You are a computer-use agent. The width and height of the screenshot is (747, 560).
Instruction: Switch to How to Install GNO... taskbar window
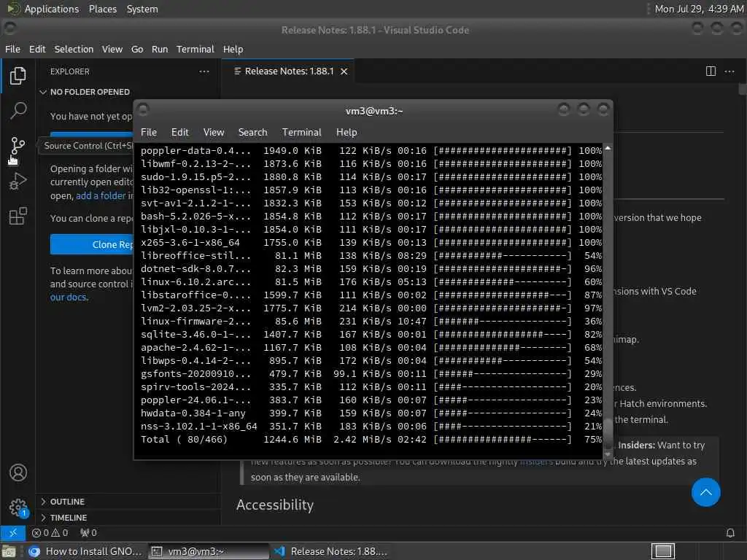(85, 551)
